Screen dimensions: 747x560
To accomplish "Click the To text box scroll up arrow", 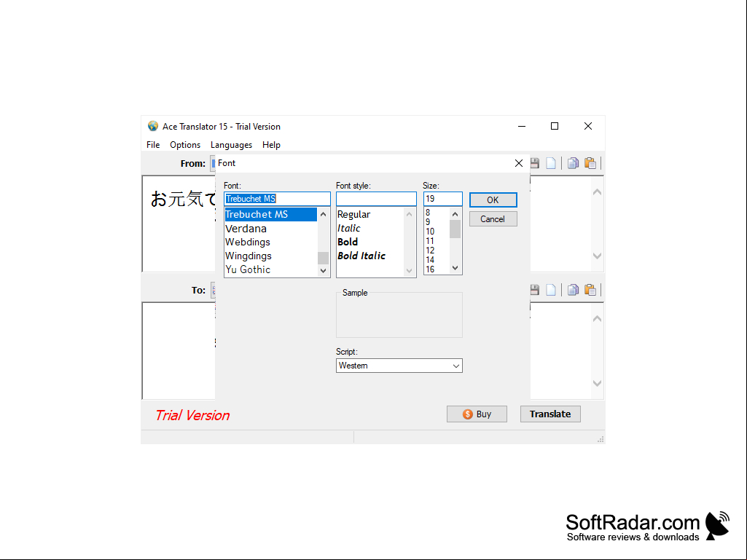I will pyautogui.click(x=598, y=318).
